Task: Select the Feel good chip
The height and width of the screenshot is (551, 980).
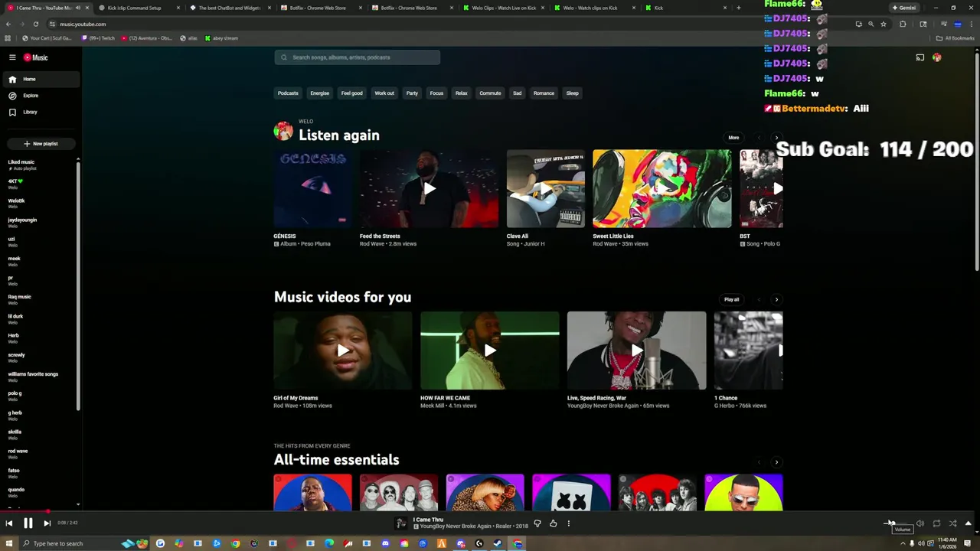Action: pyautogui.click(x=351, y=93)
